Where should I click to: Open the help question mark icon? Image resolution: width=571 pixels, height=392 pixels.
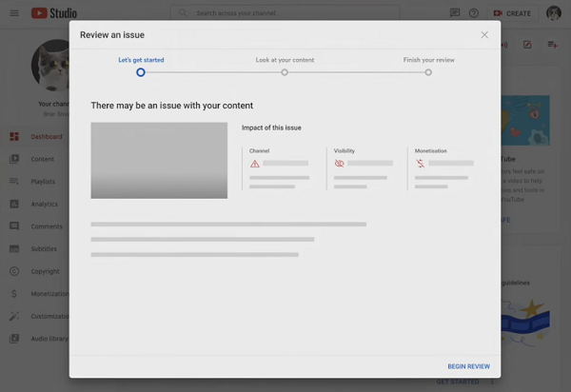point(473,13)
